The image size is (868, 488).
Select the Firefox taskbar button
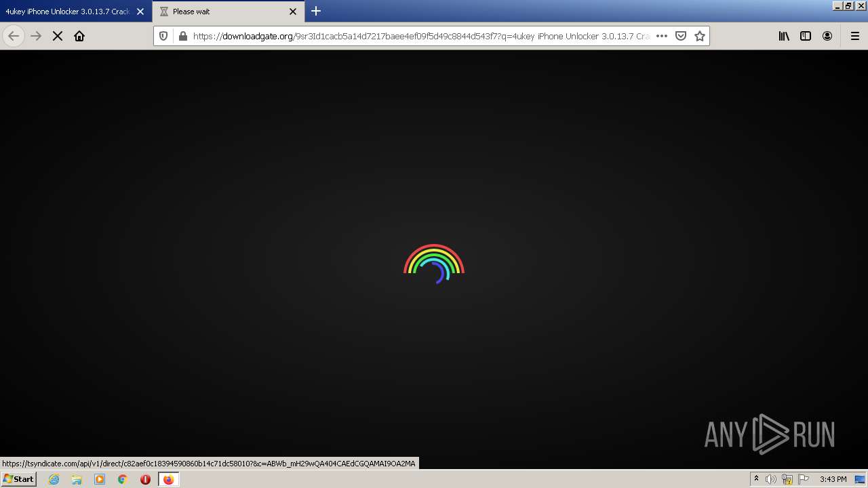[x=168, y=479]
